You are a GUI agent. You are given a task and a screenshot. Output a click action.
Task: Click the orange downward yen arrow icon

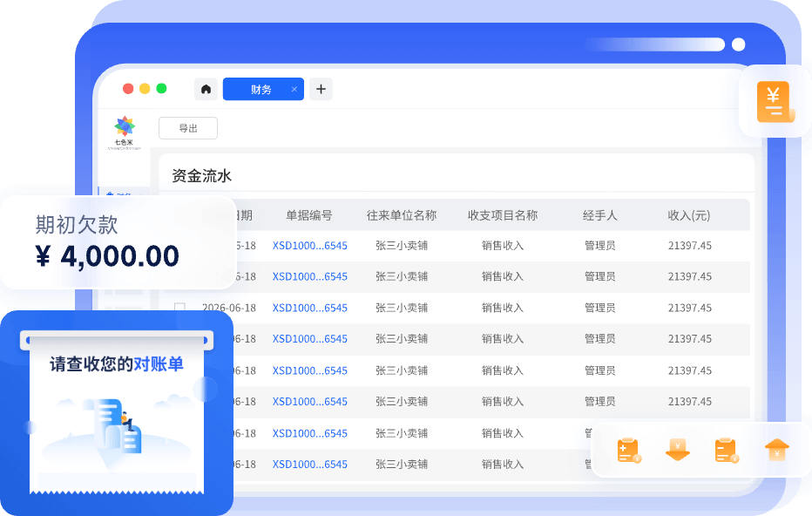point(678,450)
